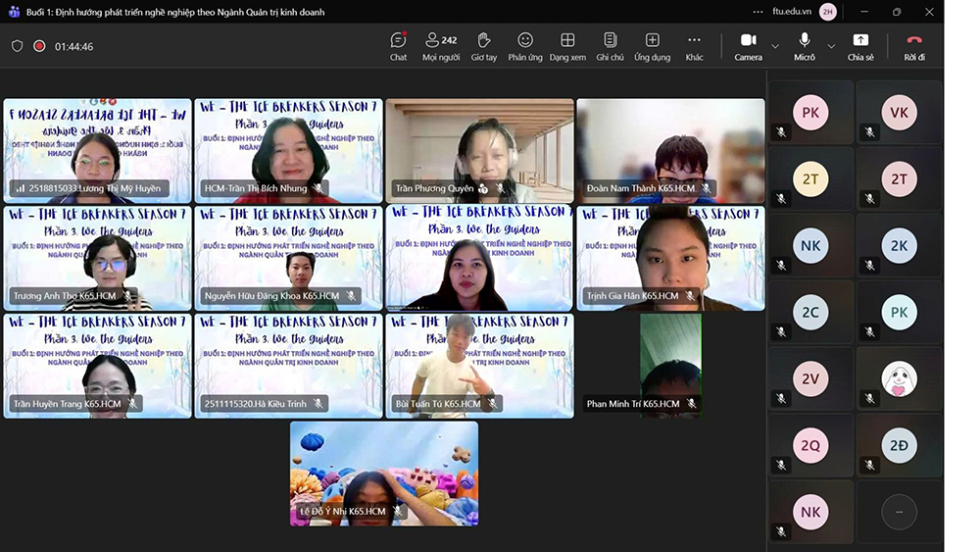The width and height of the screenshot is (980, 552).
Task: Open Ứng dụng apps
Action: click(652, 47)
